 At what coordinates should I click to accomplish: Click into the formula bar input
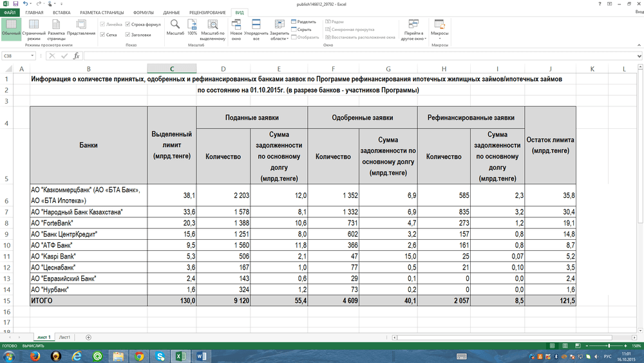pyautogui.click(x=360, y=56)
